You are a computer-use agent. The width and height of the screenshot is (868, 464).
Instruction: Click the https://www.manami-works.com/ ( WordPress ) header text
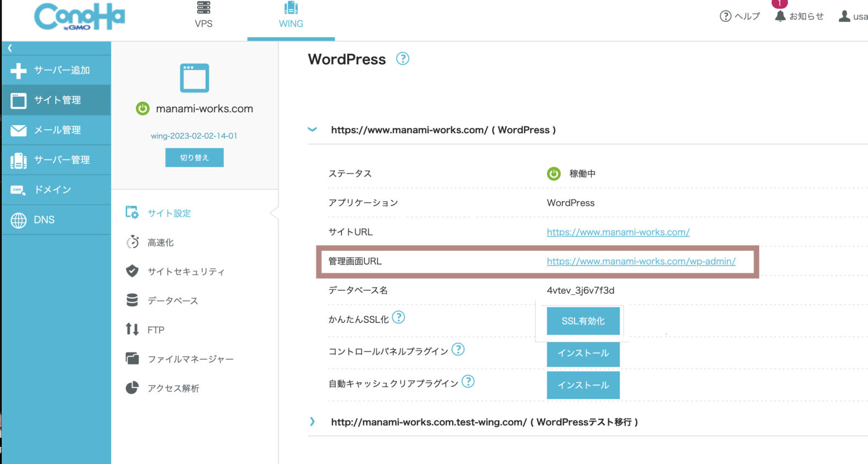443,130
